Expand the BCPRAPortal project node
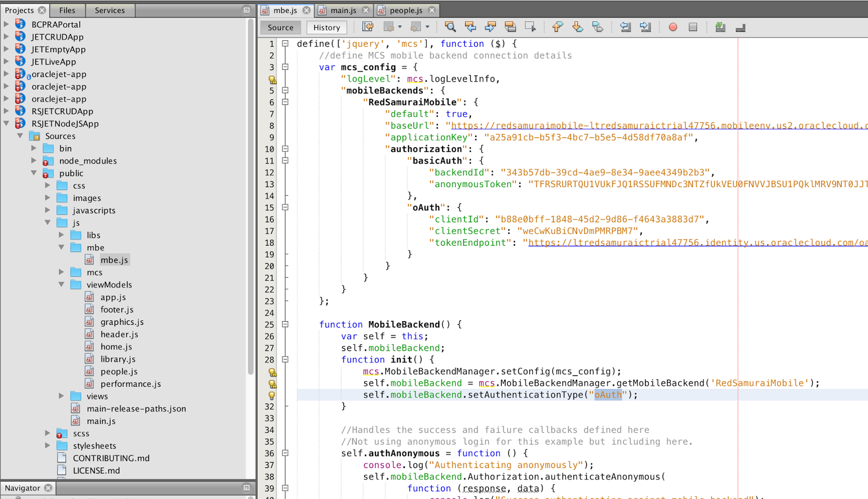This screenshot has height=499, width=868. pyautogui.click(x=7, y=24)
